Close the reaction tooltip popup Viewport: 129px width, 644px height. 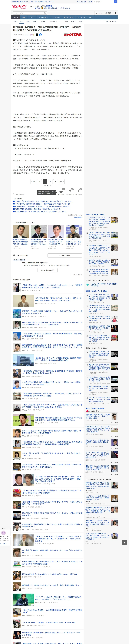55,191
